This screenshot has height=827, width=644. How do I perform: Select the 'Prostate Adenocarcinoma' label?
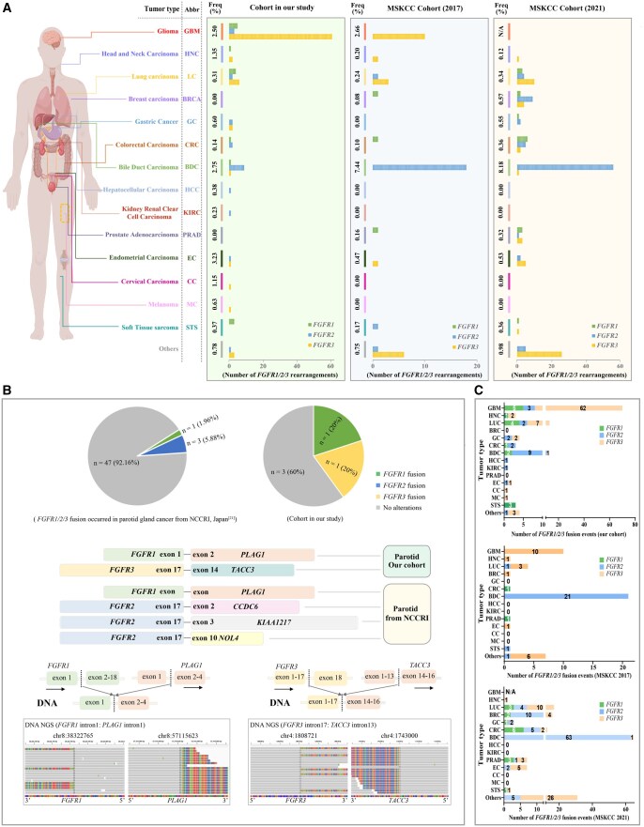(142, 235)
